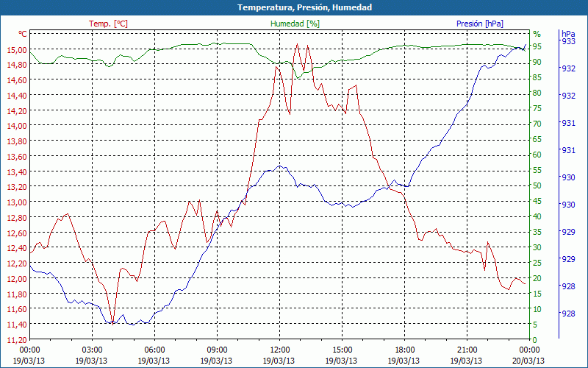This screenshot has width=588, height=368.
Task: Click the 80 humidity axis value
Action: pyautogui.click(x=537, y=93)
